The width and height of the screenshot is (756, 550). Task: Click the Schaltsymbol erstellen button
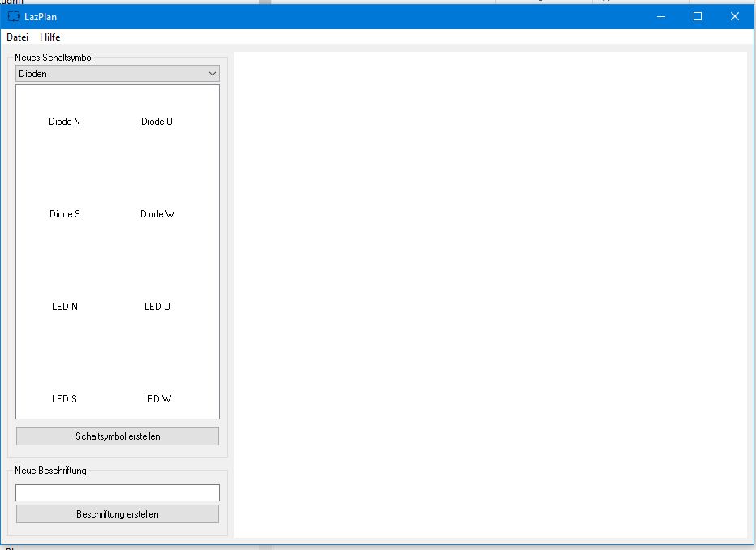pos(118,436)
